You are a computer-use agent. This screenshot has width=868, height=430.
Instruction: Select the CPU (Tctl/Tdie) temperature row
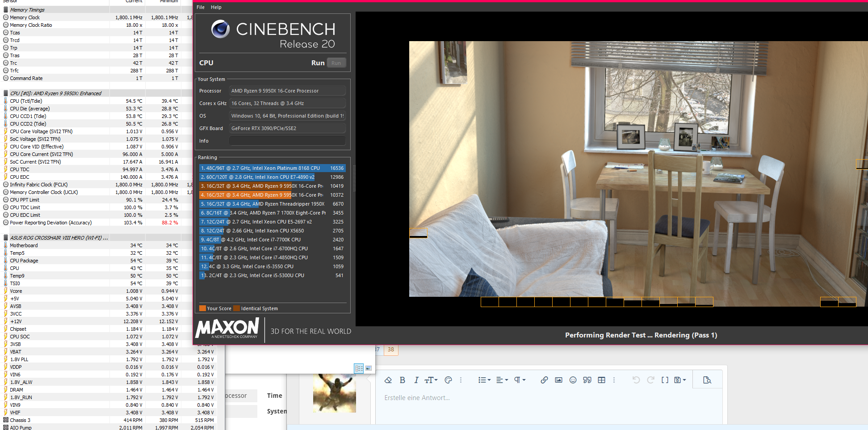[96, 101]
